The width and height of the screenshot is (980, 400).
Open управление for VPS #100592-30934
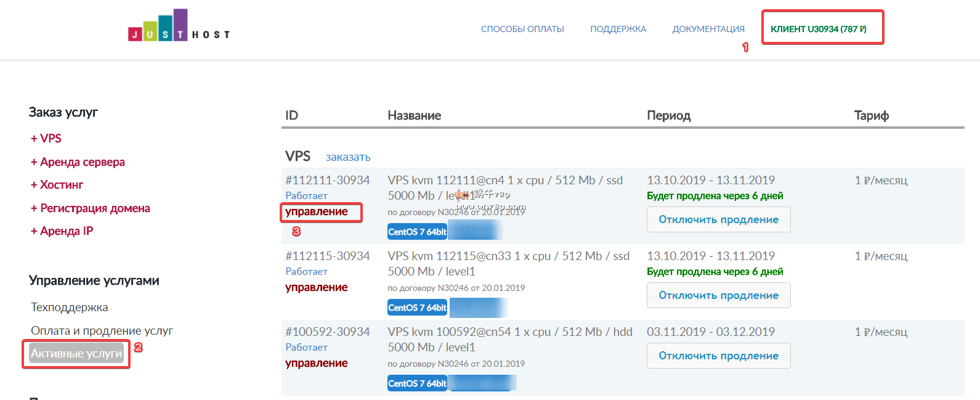point(317,364)
